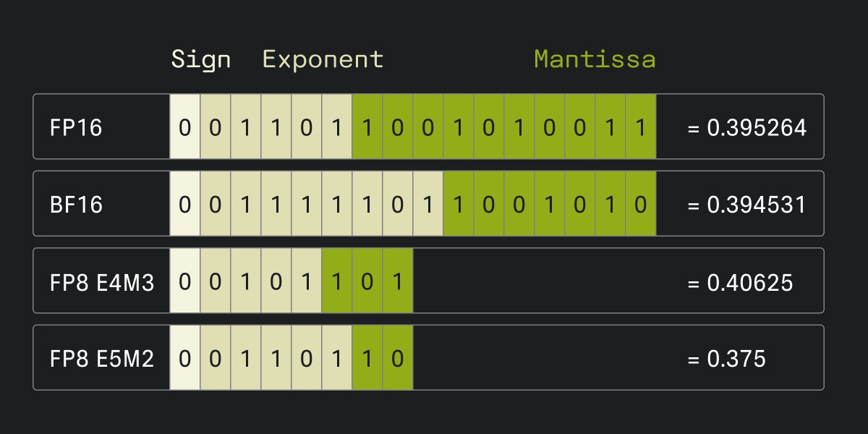
Task: Click the Exponent column header
Action: coord(323,59)
